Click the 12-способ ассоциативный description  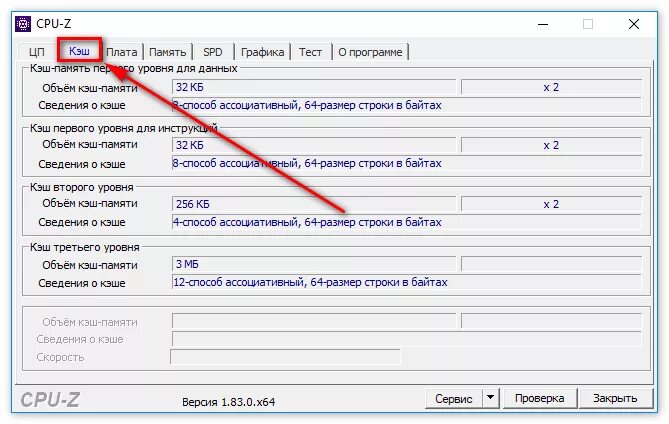click(407, 282)
